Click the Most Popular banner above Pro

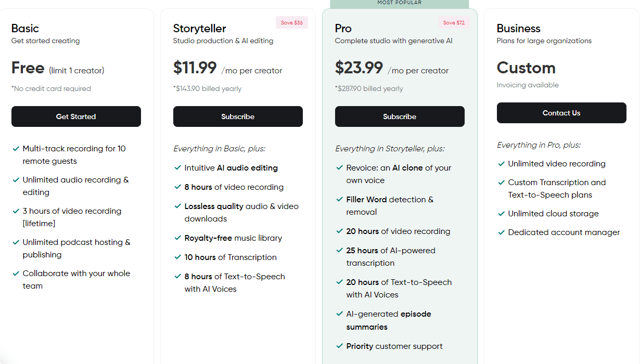[x=400, y=3]
